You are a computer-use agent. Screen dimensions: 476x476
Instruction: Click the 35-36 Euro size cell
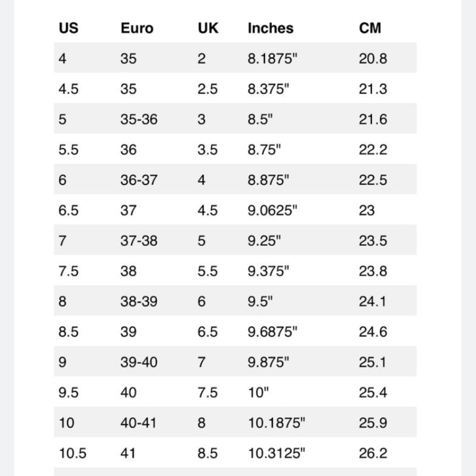[x=139, y=119]
